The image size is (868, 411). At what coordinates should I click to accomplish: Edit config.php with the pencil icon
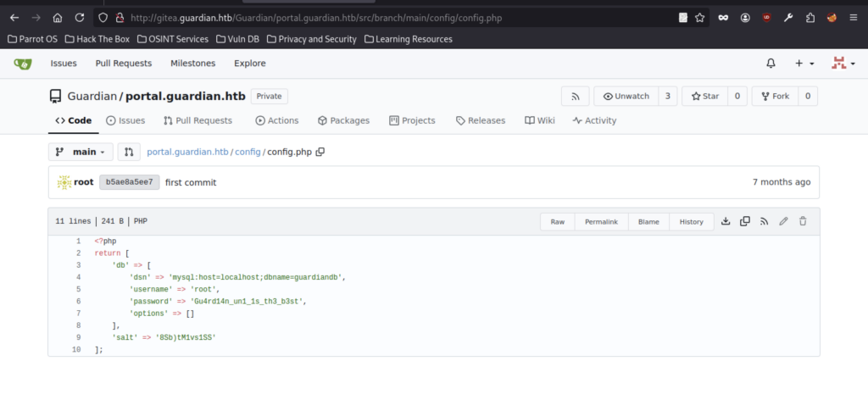pos(783,221)
